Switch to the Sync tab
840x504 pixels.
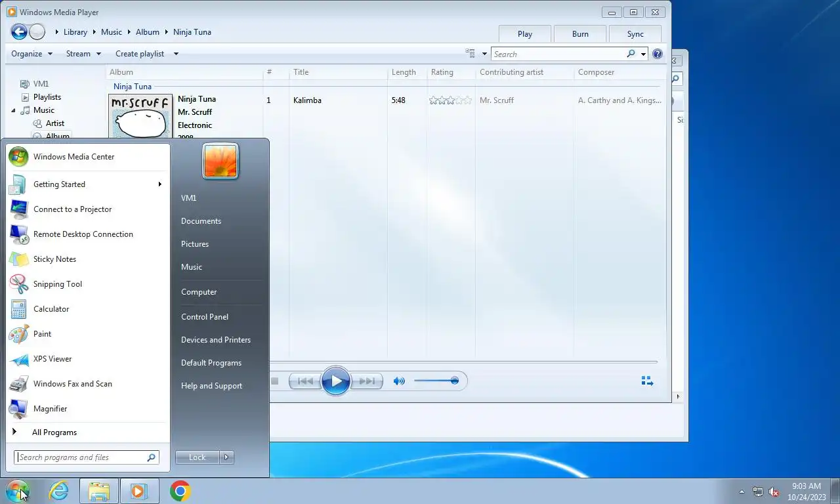click(x=635, y=34)
